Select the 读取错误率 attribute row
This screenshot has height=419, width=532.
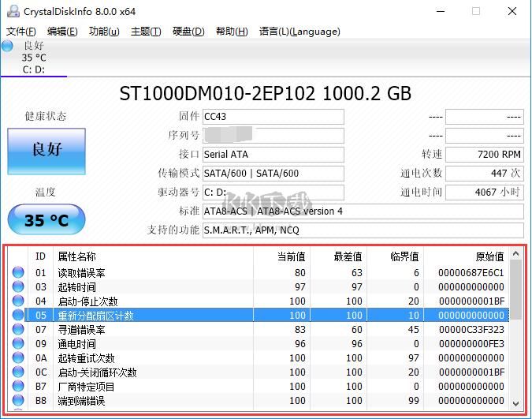coord(259,272)
